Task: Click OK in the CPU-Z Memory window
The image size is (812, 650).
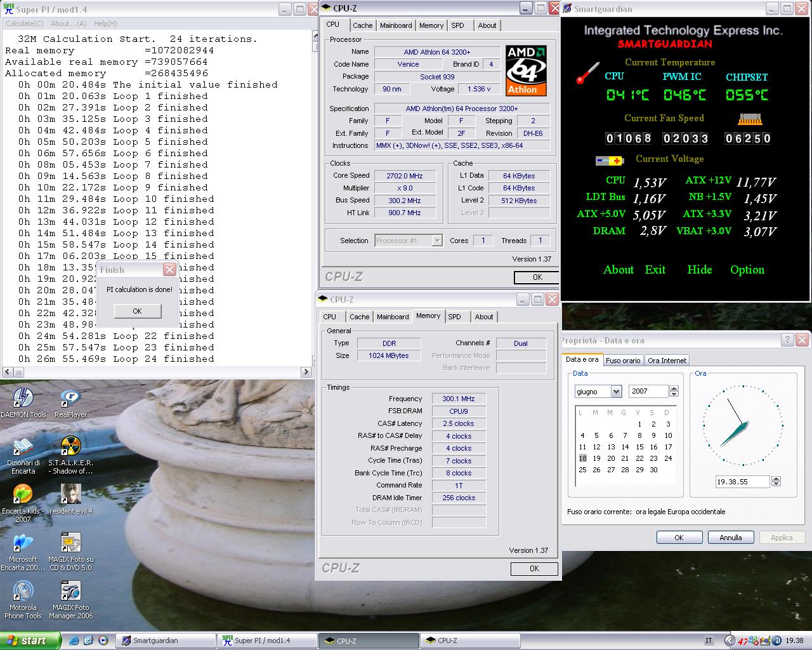Action: pos(534,569)
